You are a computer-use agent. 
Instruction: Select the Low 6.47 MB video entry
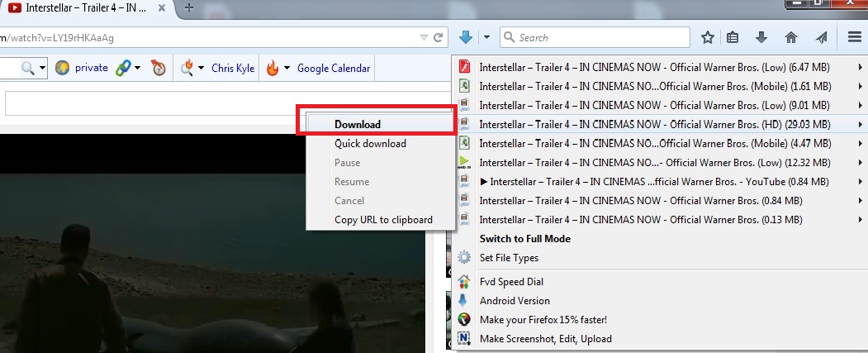click(x=661, y=68)
